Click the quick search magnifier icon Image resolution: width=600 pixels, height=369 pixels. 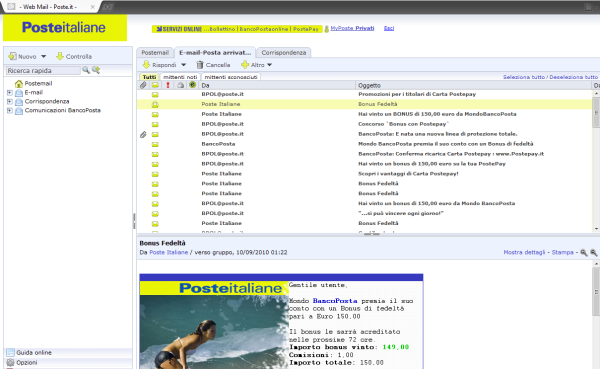86,70
